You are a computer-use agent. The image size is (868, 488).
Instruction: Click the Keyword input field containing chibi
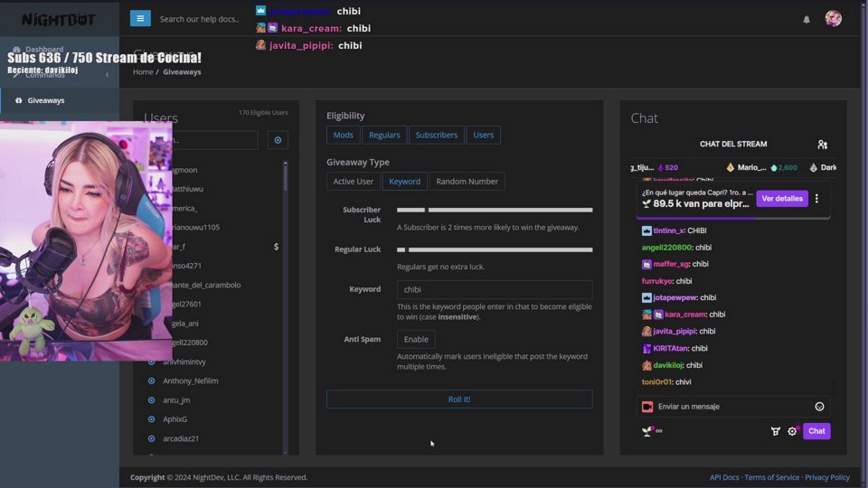(x=495, y=290)
